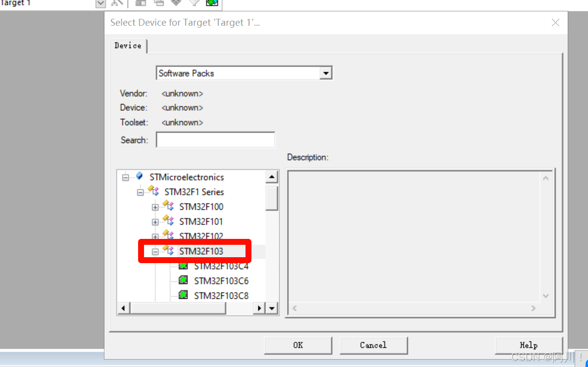Image resolution: width=588 pixels, height=367 pixels.
Task: Select the STM32F102 tree row
Action: (x=201, y=236)
